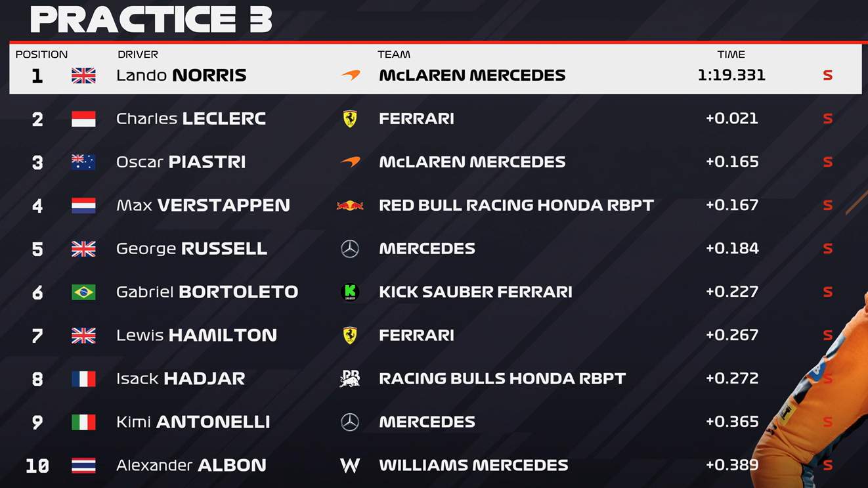This screenshot has height=488, width=868.
Task: Click the Ferrari shield next to Charles Leclerc
Action: (350, 119)
